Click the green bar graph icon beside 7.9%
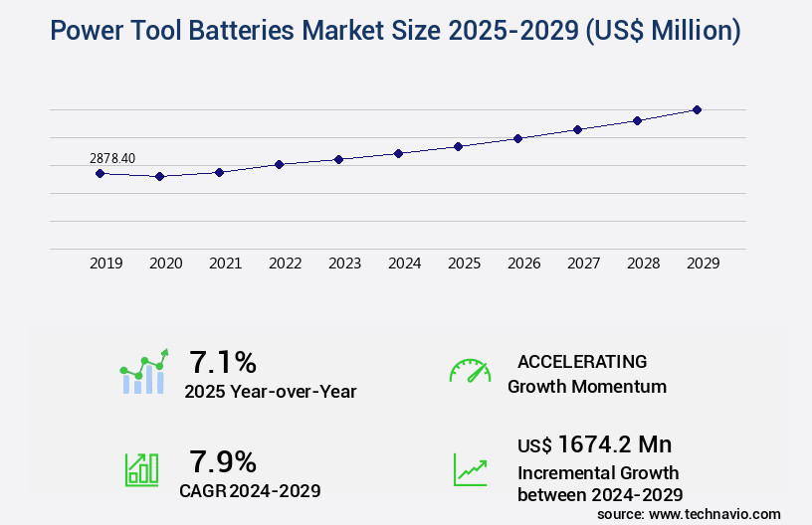 coord(140,468)
